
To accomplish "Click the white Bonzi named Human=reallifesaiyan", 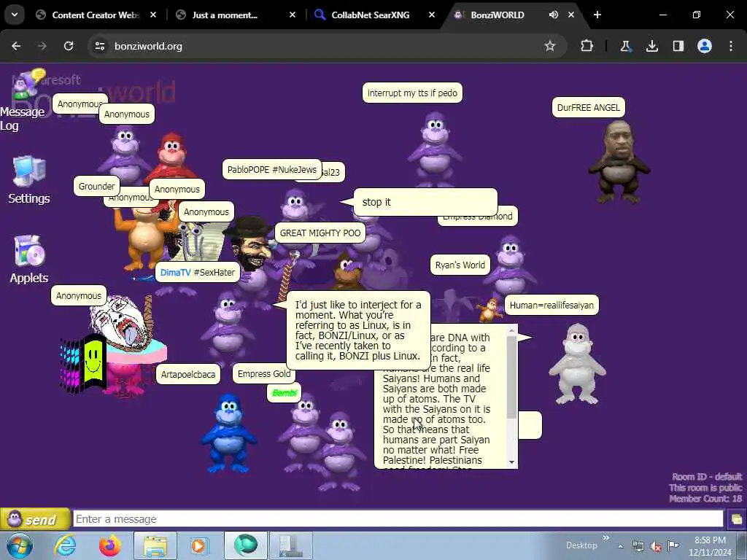I will click(578, 365).
